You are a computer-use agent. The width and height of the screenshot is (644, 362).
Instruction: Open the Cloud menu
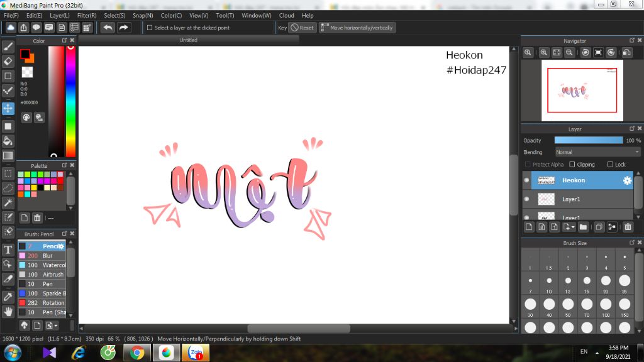coord(286,15)
